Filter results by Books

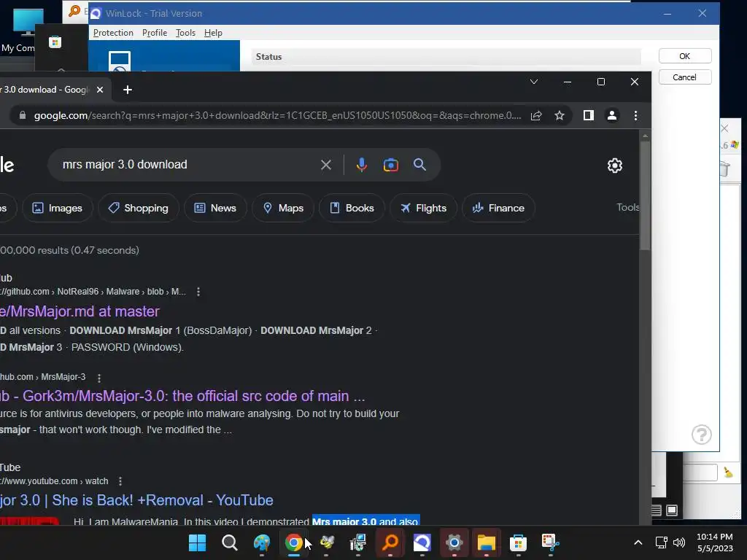coord(352,208)
